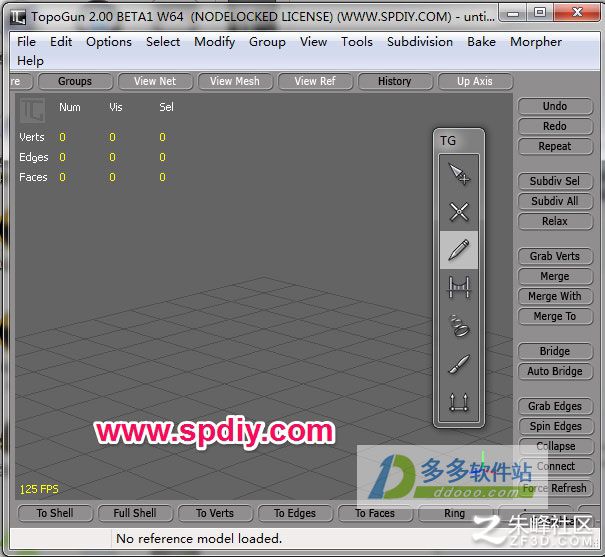This screenshot has width=605, height=557.
Task: Click the Faces row label
Action: click(33, 177)
